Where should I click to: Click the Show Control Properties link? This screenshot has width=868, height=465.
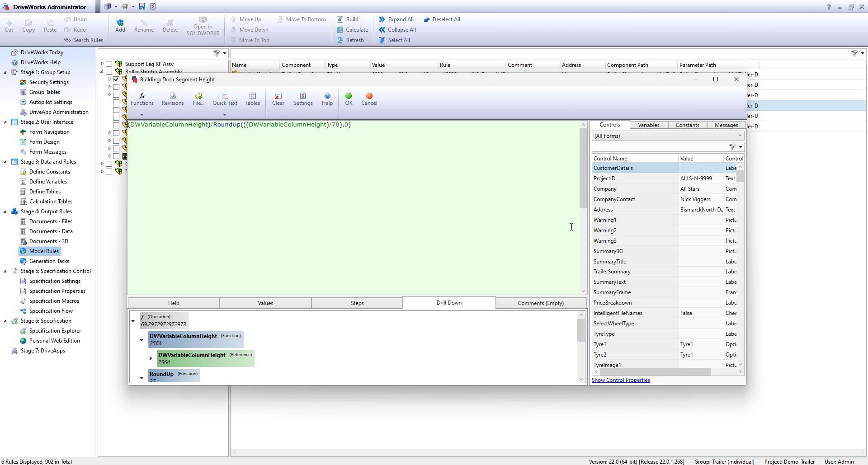[x=621, y=380]
